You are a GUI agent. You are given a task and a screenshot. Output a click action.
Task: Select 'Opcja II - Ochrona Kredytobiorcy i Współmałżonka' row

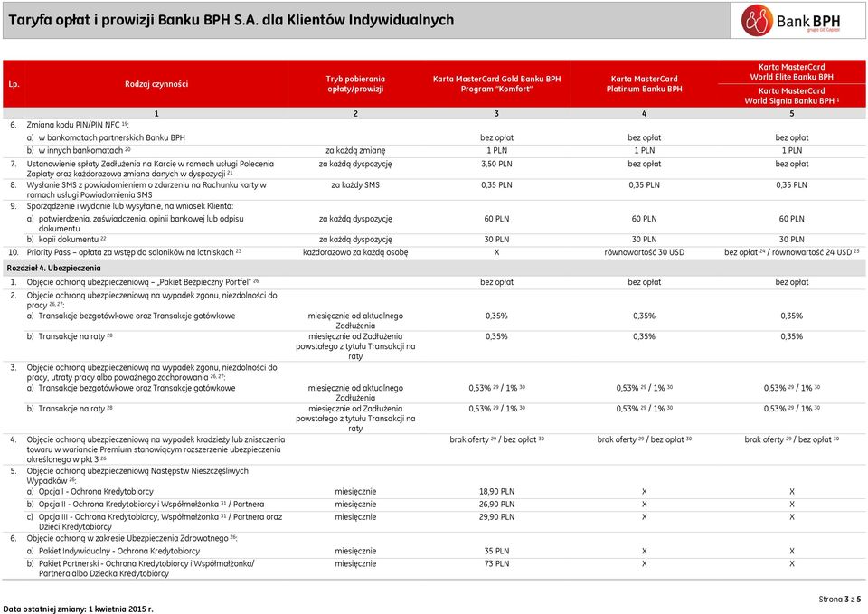[152, 505]
